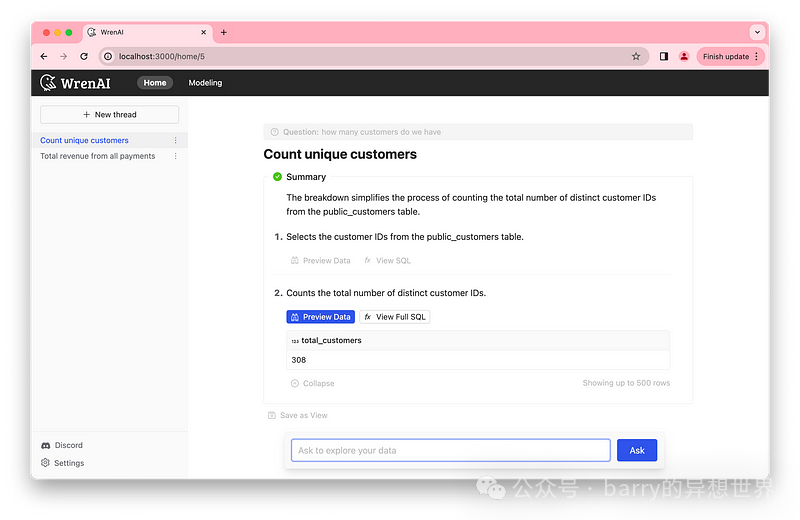Screen dimensions: 800x520
Task: Open options for Total revenue thread
Action: coord(176,156)
